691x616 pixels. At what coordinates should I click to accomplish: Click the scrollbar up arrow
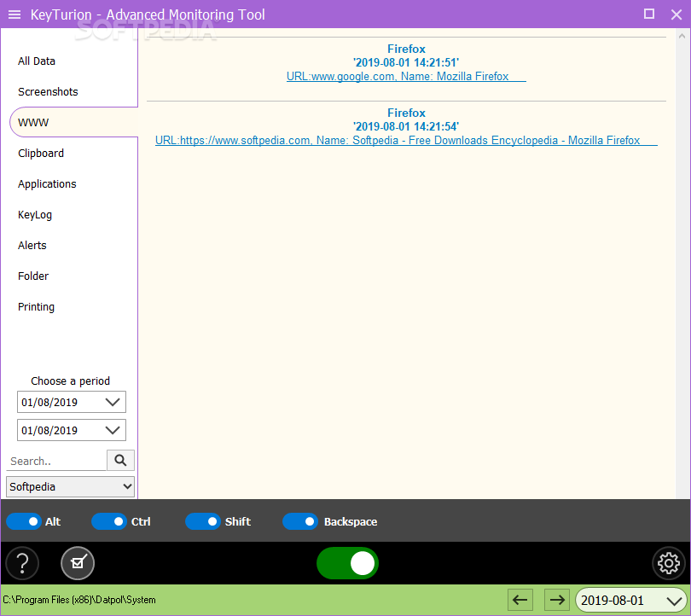pos(682,37)
